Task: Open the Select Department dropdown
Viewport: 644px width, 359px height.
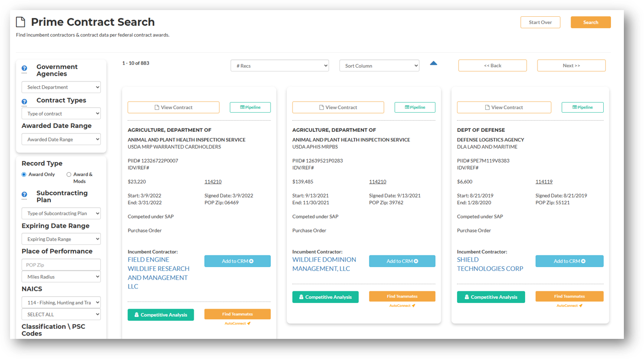Action: pos(61,87)
